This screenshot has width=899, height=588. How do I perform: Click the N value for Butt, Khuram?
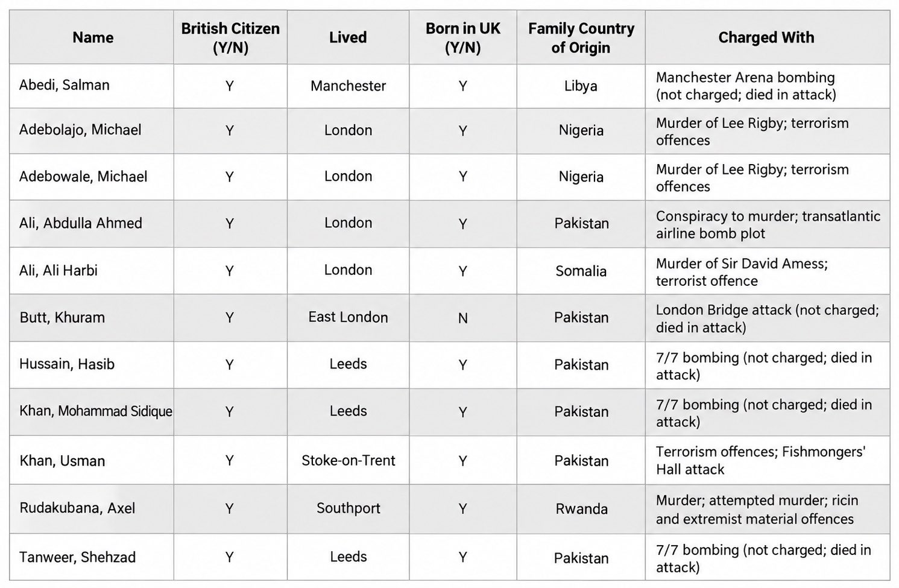pyautogui.click(x=462, y=318)
